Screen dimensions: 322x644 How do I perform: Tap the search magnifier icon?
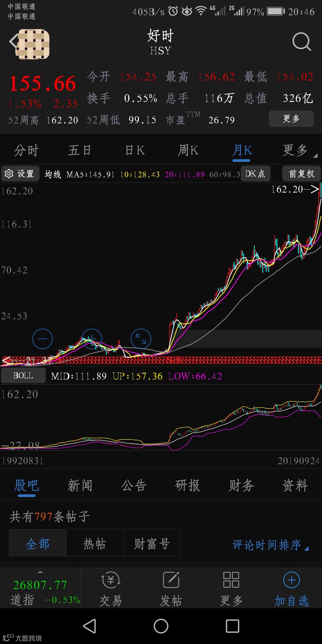click(302, 42)
